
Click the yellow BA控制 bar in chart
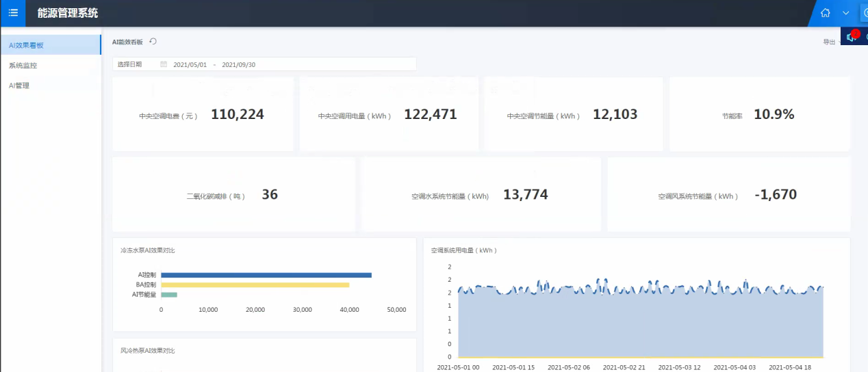click(x=255, y=284)
